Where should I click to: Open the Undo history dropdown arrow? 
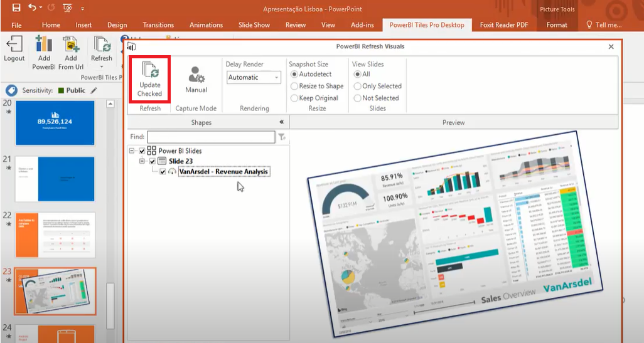click(x=41, y=8)
